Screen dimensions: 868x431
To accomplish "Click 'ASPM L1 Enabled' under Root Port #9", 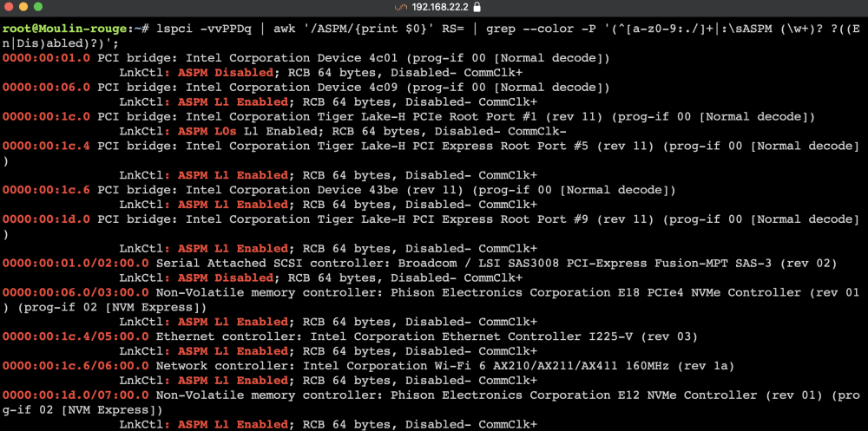I will (x=233, y=248).
